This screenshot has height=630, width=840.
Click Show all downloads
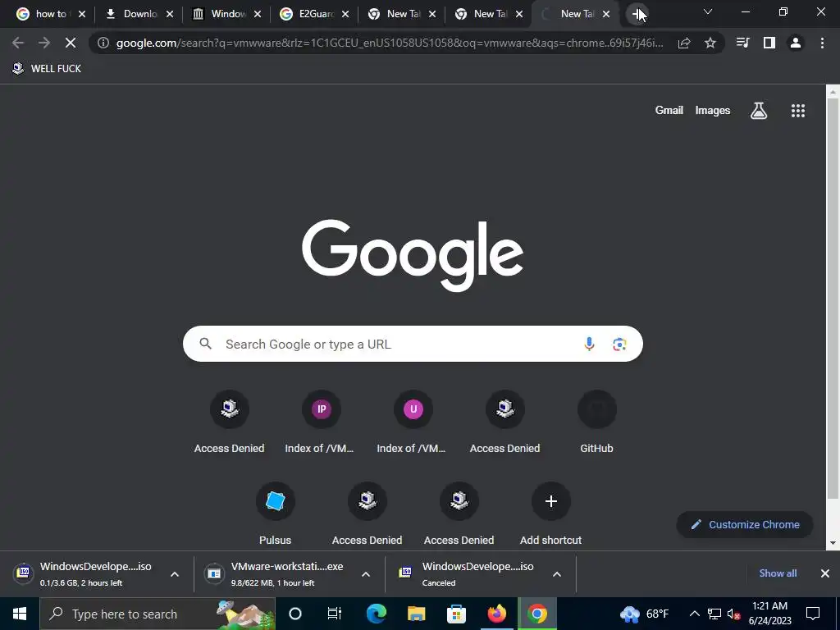coord(778,573)
